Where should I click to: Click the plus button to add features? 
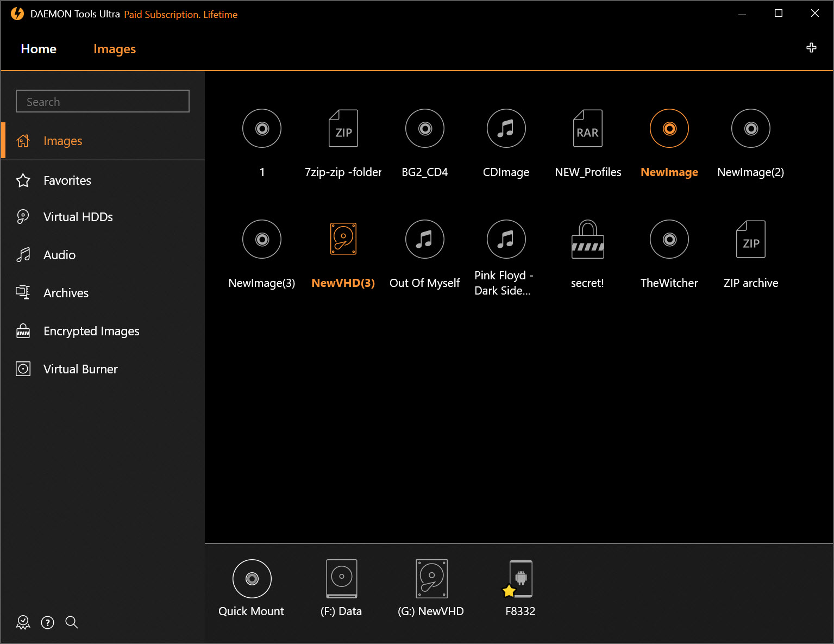[x=811, y=48]
